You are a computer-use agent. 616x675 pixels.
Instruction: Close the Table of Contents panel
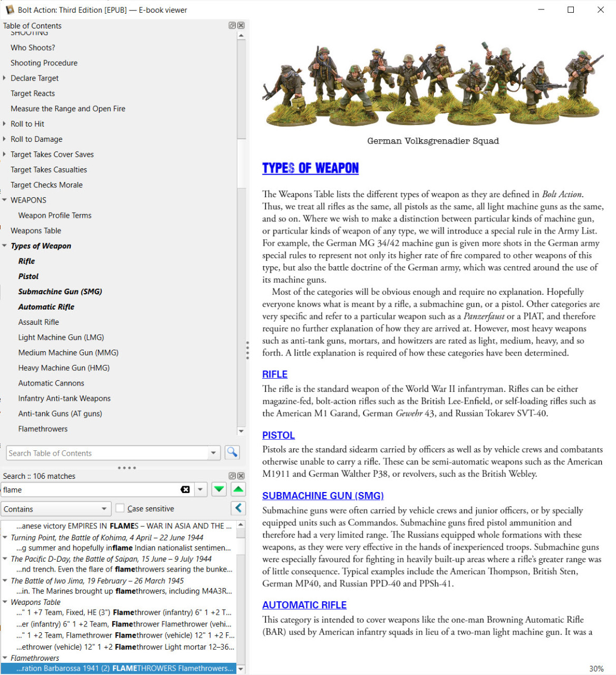point(241,25)
